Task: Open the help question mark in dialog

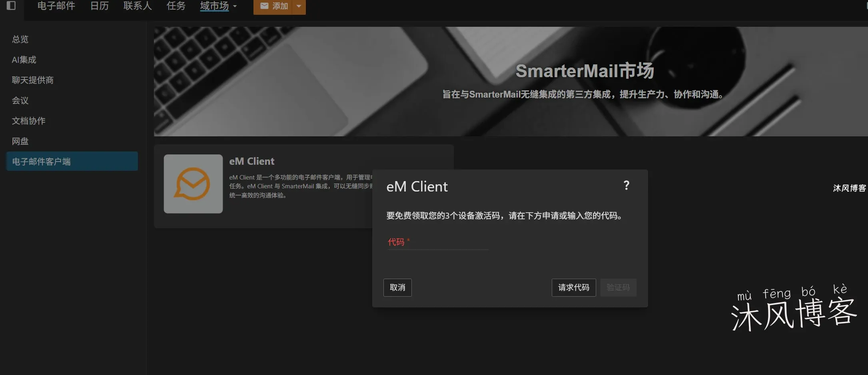Action: coord(627,185)
